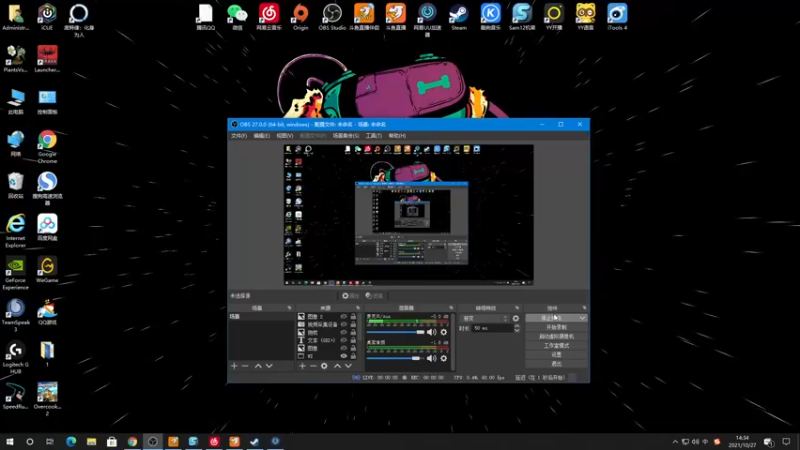Click the start recording button
The width and height of the screenshot is (800, 450).
(x=556, y=327)
